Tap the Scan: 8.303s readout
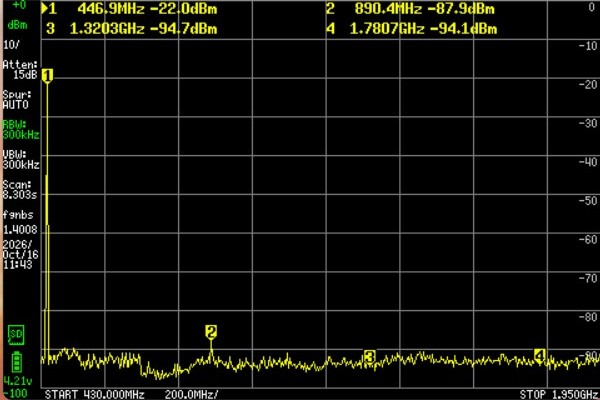The width and height of the screenshot is (600, 400). click(20, 190)
